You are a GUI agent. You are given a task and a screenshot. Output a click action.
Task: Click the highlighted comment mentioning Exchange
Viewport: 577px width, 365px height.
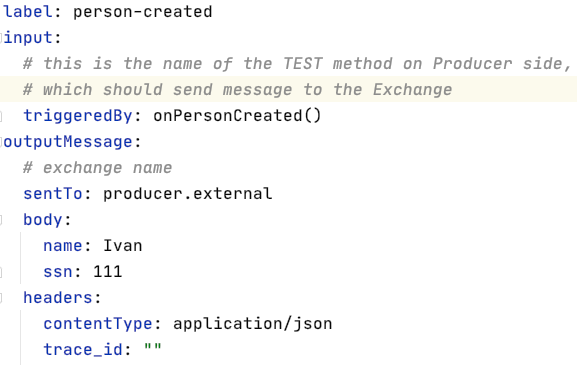238,90
